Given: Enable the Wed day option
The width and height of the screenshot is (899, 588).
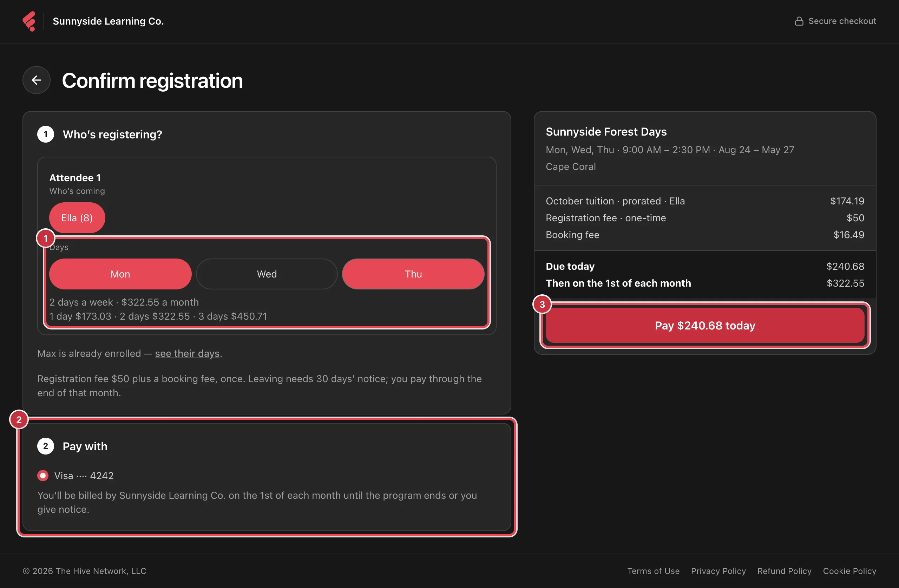Looking at the screenshot, I should point(267,274).
